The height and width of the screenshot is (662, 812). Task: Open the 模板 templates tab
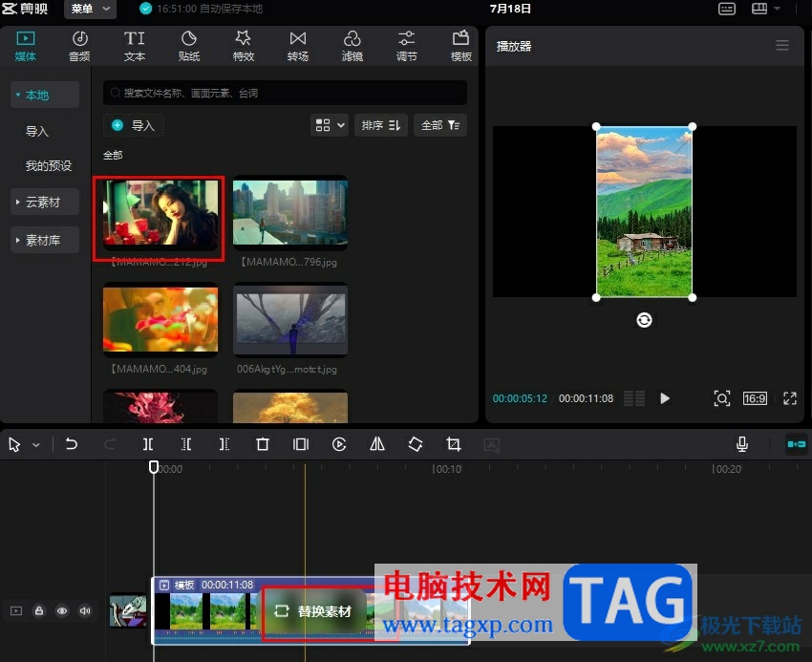coord(460,46)
